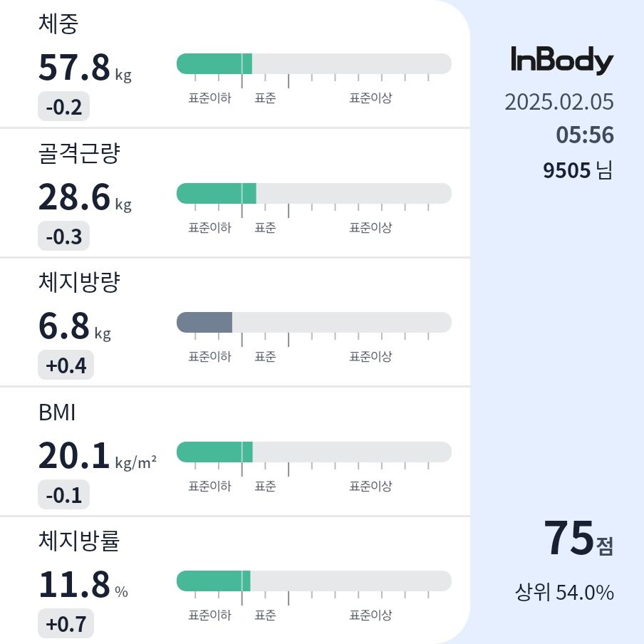Viewport: 644px width, 644px height.
Task: Open the 2025.02.05 measurement date
Action: pyautogui.click(x=559, y=101)
